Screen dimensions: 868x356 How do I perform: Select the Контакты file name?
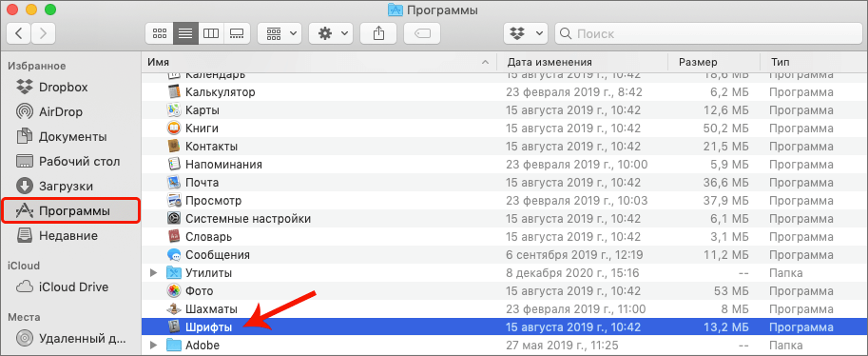211,147
